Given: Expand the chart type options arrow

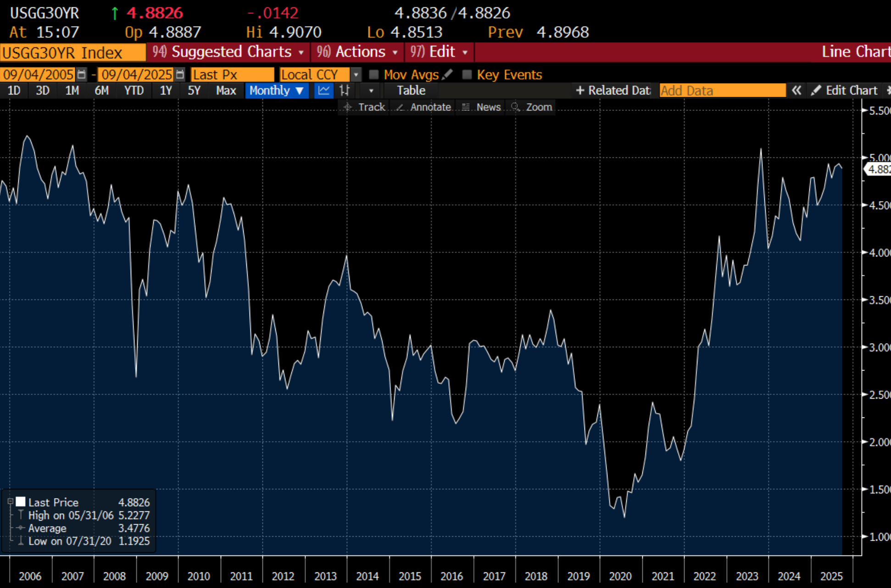Looking at the screenshot, I should 371,90.
